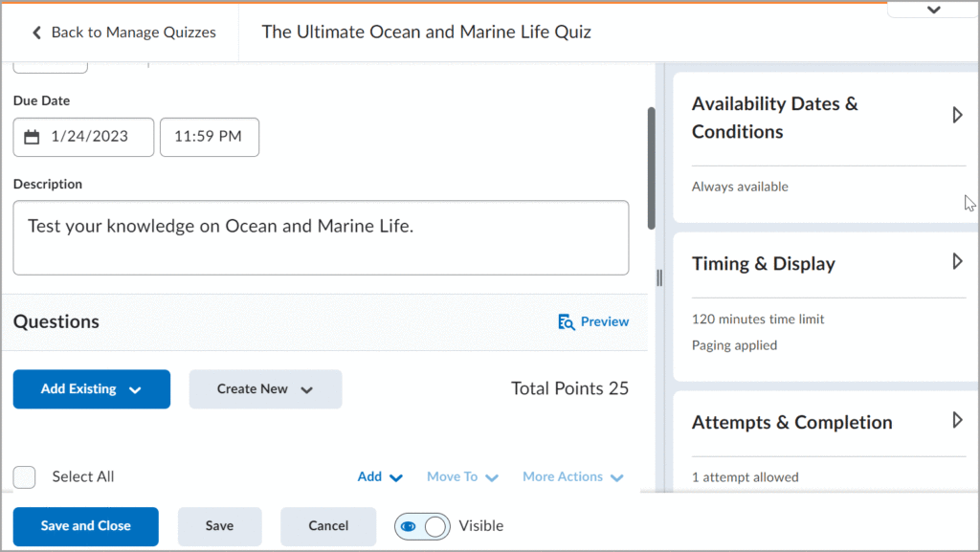Click the Save and Close button
Viewport: 980px width, 552px height.
pyautogui.click(x=85, y=526)
